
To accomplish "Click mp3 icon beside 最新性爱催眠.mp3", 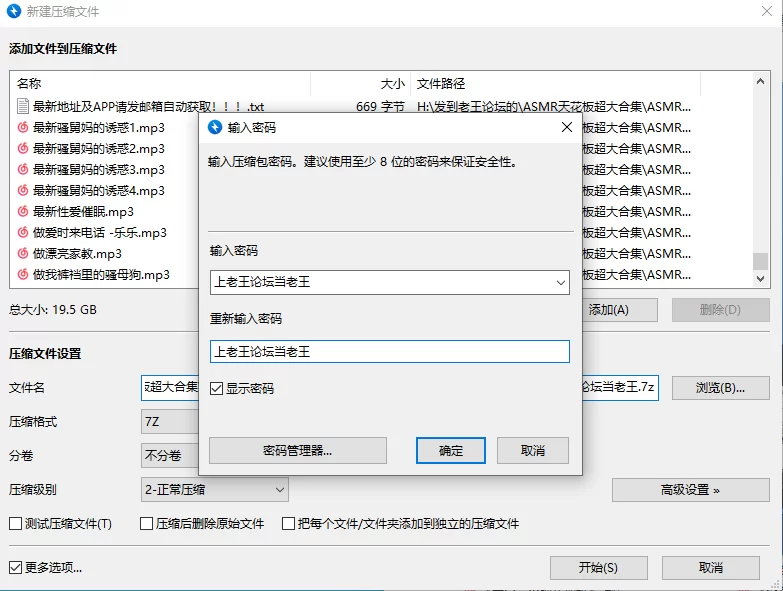I will 22,211.
